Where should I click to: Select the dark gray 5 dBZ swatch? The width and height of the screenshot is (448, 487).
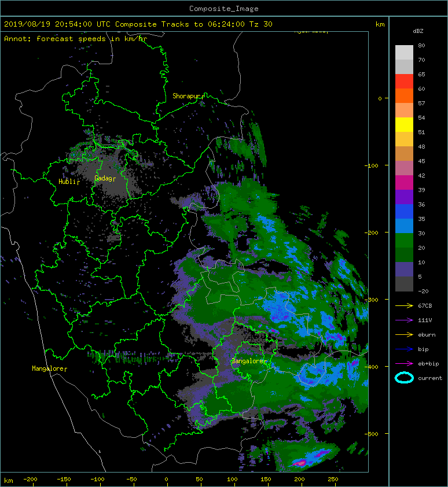pos(404,284)
